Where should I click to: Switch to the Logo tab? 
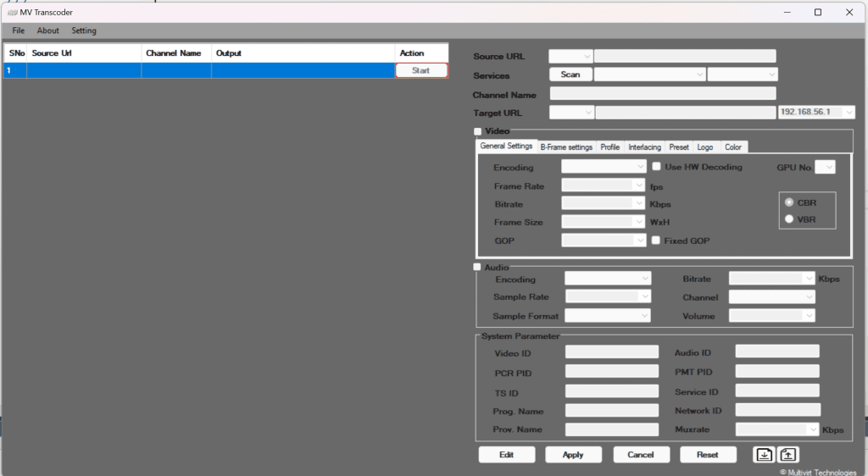click(704, 147)
